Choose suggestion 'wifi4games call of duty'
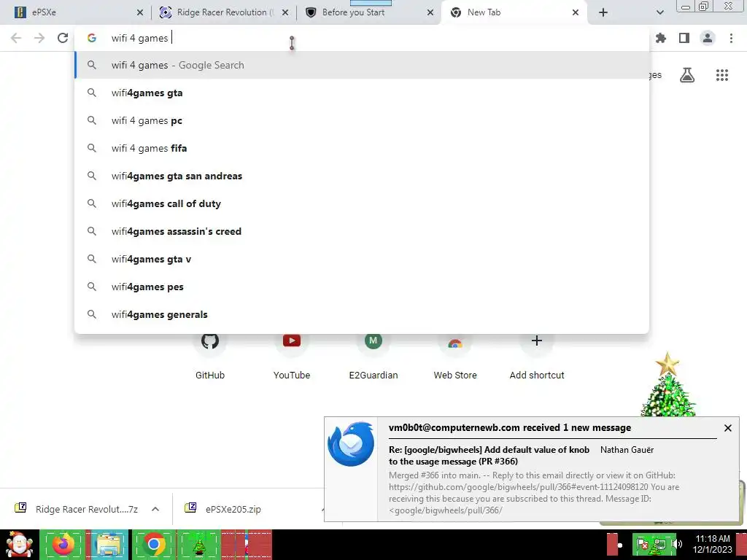The width and height of the screenshot is (747, 560). [x=362, y=203]
